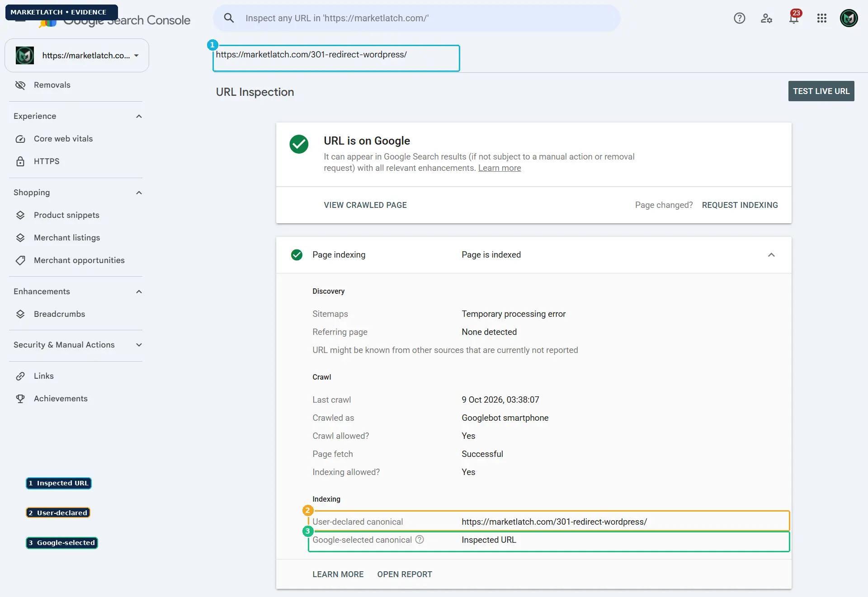Click 'None detected' referring page value
The image size is (868, 597).
(x=489, y=332)
